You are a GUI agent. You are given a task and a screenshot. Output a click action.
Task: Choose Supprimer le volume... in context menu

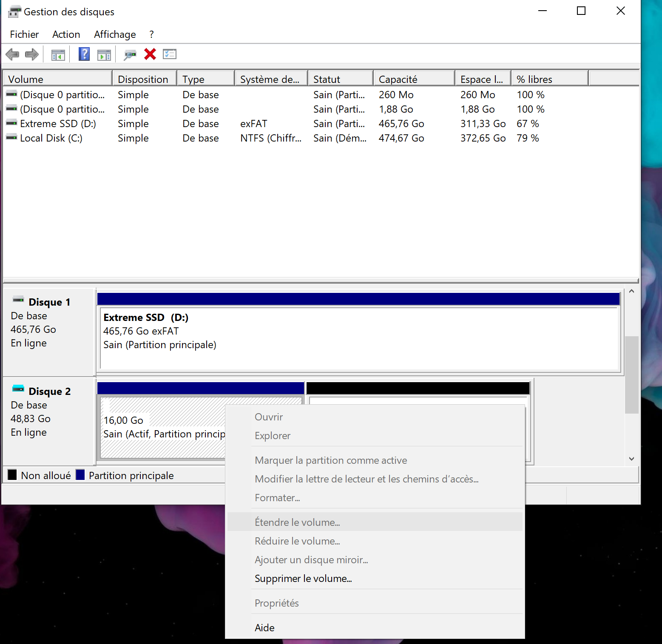375,579
